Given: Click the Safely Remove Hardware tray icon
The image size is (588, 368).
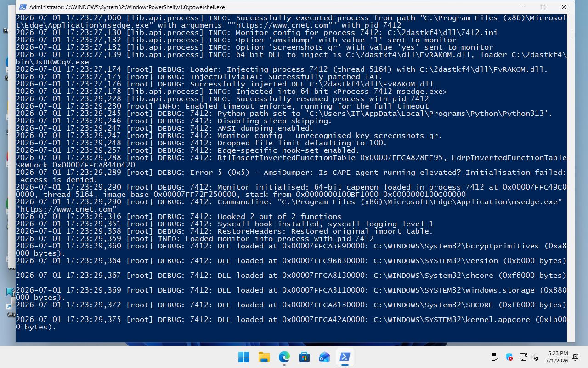Looking at the screenshot, I should pyautogui.click(x=495, y=357).
